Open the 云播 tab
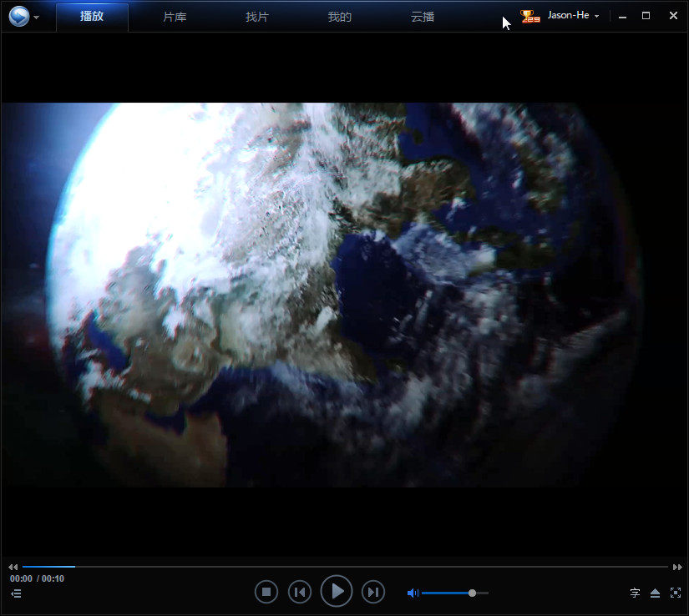 click(x=423, y=17)
